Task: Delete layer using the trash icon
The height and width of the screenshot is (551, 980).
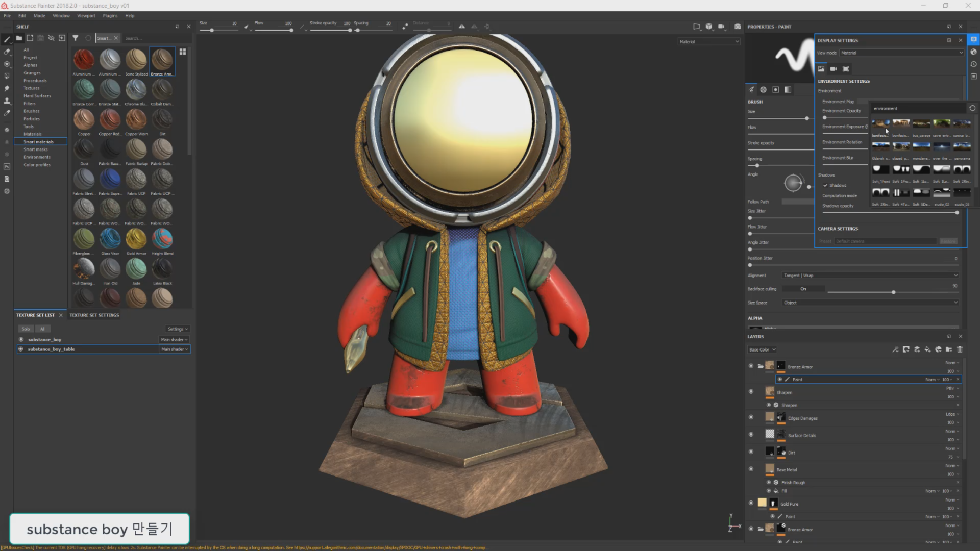Action: [x=960, y=349]
